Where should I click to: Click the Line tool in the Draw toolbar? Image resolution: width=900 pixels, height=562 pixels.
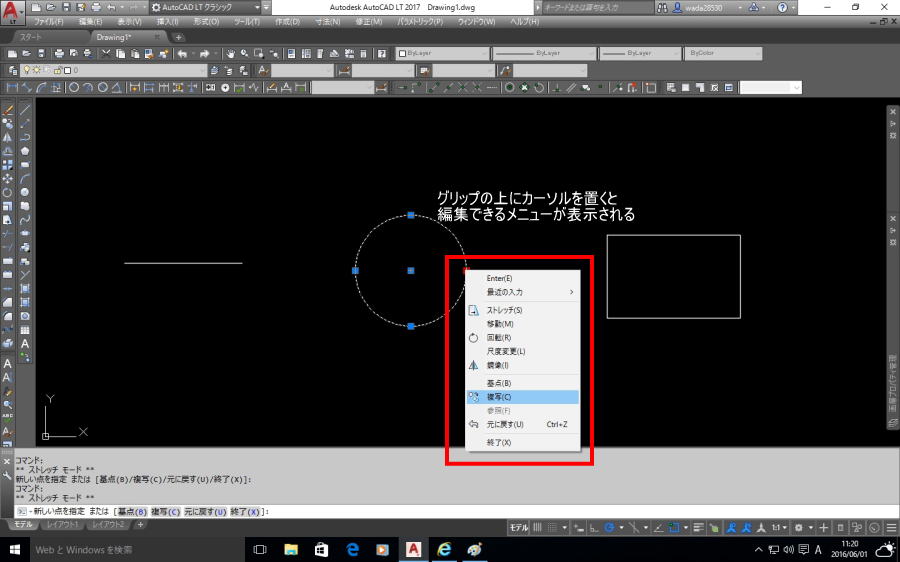pos(25,109)
